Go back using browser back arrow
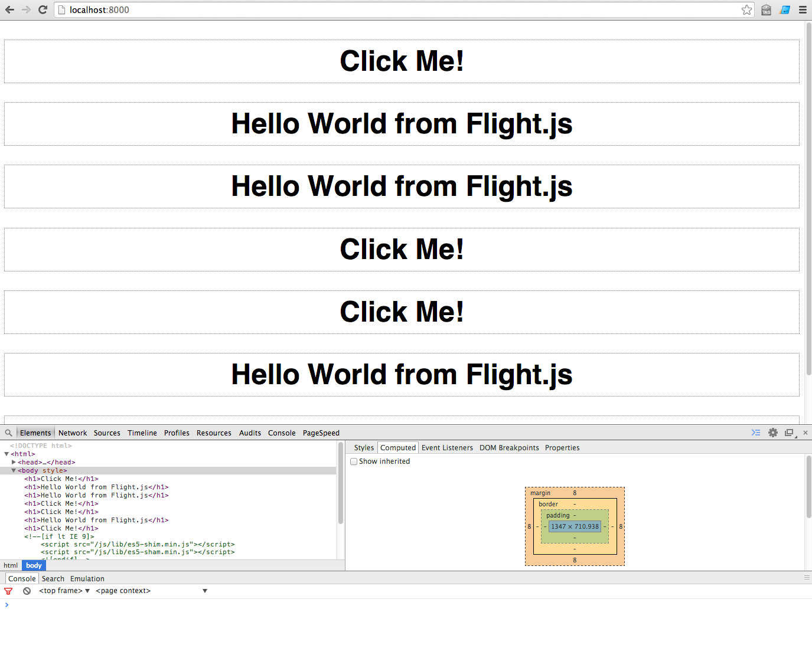Image resolution: width=812 pixels, height=658 pixels. tap(9, 9)
